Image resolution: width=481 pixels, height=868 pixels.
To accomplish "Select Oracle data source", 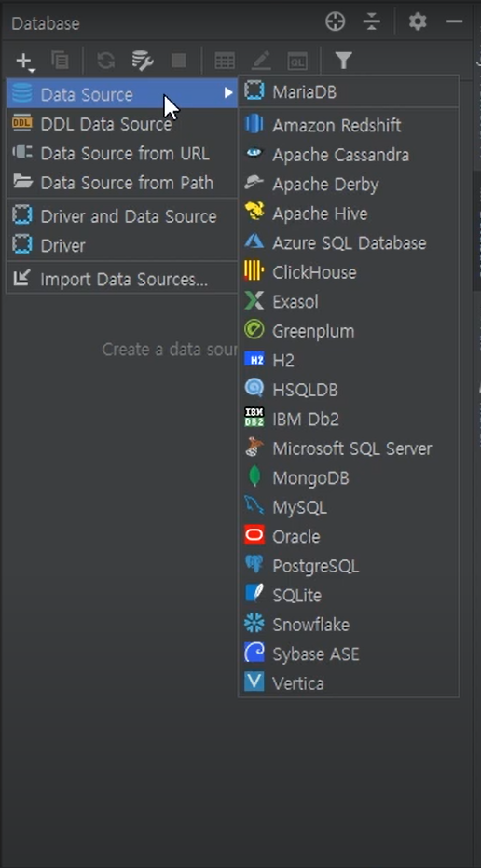I will pos(348,536).
